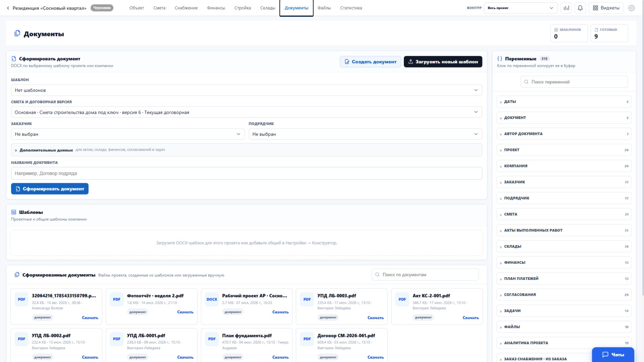Viewport: 644px width, 362px height.
Task: Switch to the Снабжение tab
Action: (186, 8)
